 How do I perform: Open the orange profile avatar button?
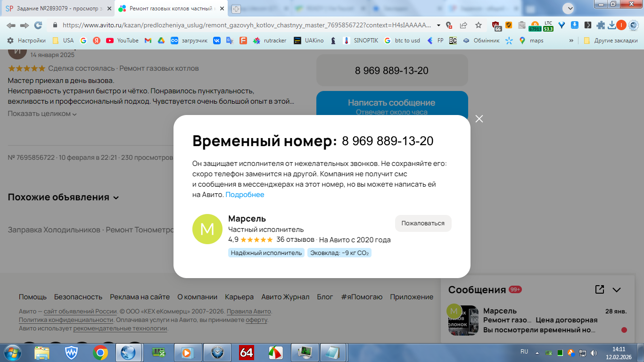pyautogui.click(x=621, y=25)
